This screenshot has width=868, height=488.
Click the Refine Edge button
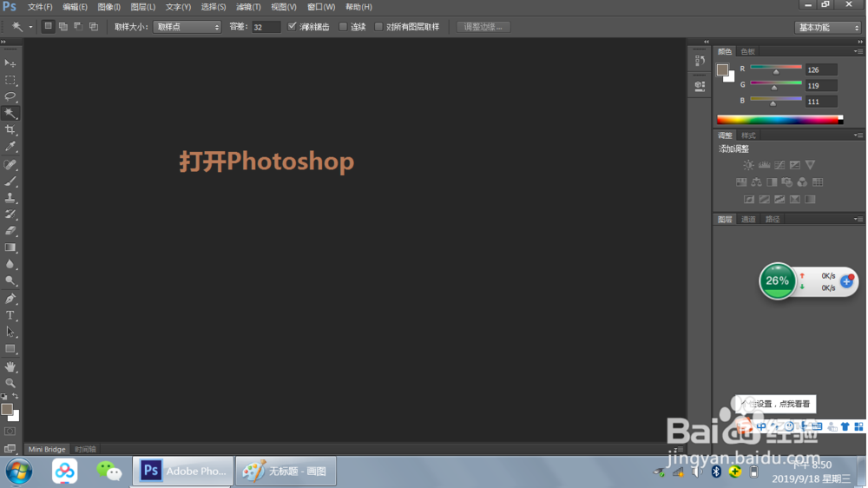[x=483, y=27]
